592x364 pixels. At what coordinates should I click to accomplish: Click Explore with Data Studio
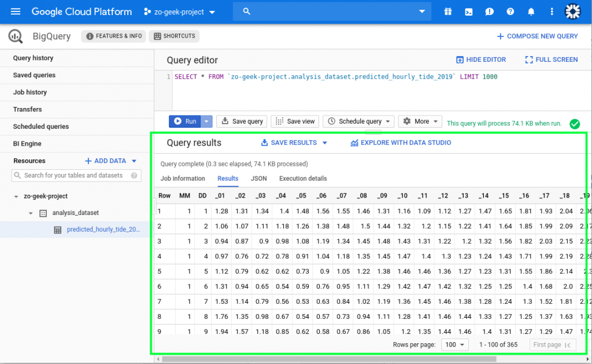tap(401, 143)
